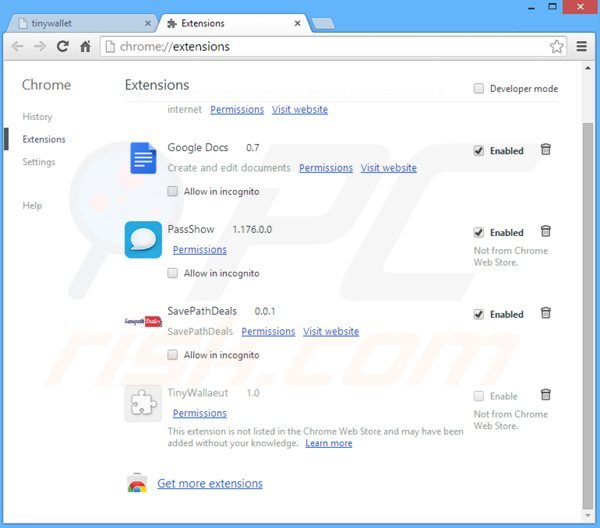600x528 pixels.
Task: Click the scrollbar up arrow
Action: pos(588,68)
